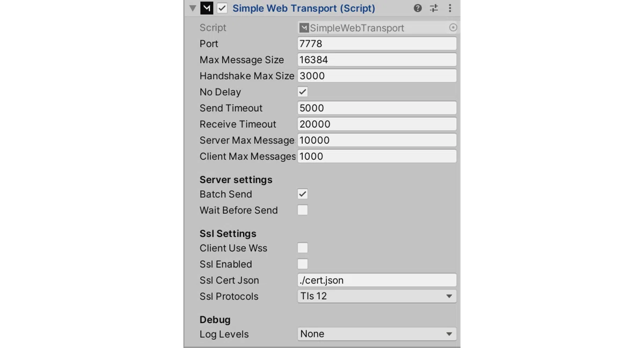Open the component three-dot options menu
The height and width of the screenshot is (348, 644).
[450, 8]
